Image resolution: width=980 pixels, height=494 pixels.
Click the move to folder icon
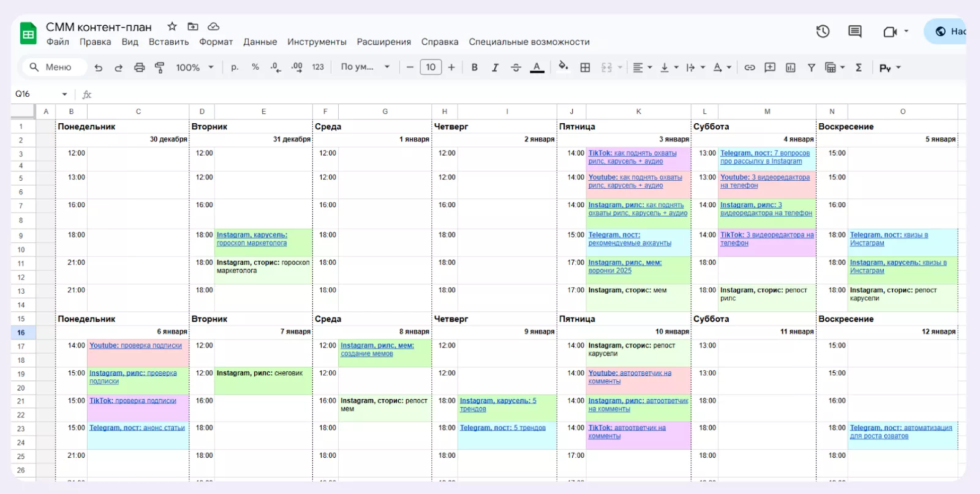193,26
